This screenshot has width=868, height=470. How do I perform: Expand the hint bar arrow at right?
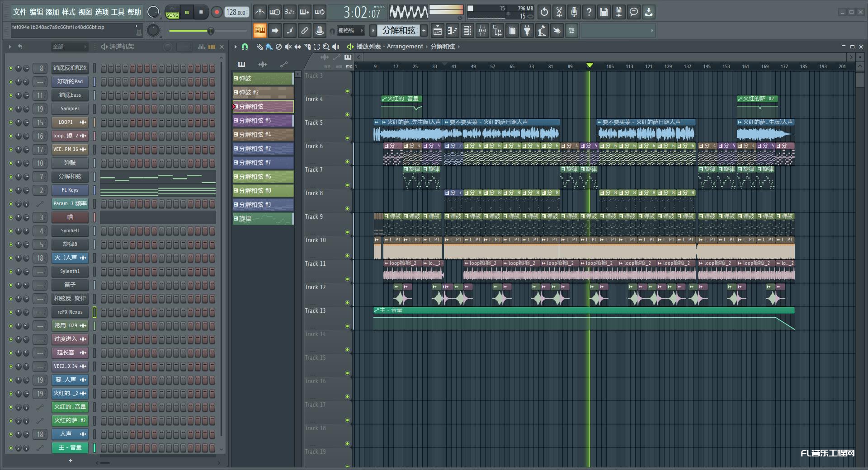[x=652, y=31]
